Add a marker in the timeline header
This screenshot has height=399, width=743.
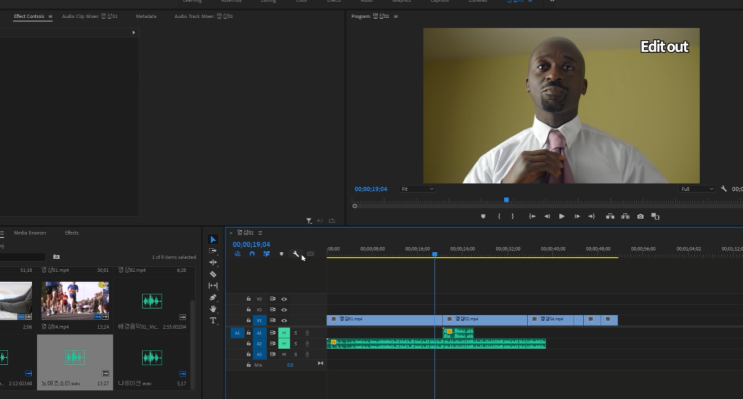click(x=281, y=254)
